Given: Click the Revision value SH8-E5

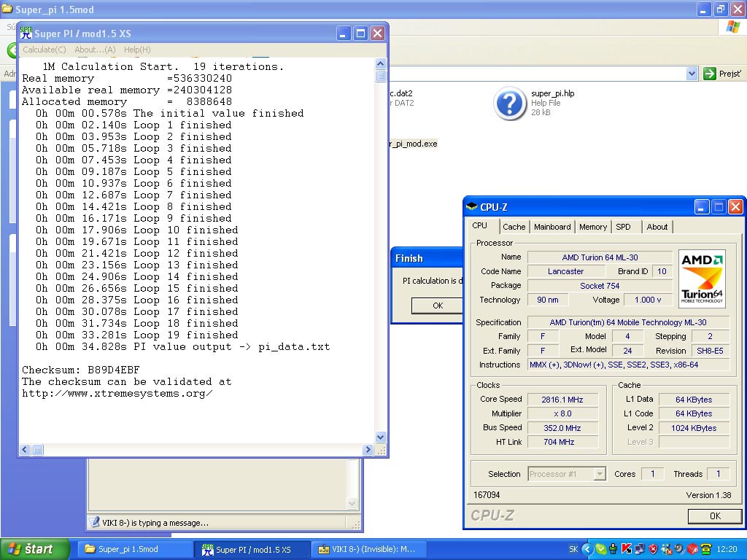Looking at the screenshot, I should [x=710, y=351].
